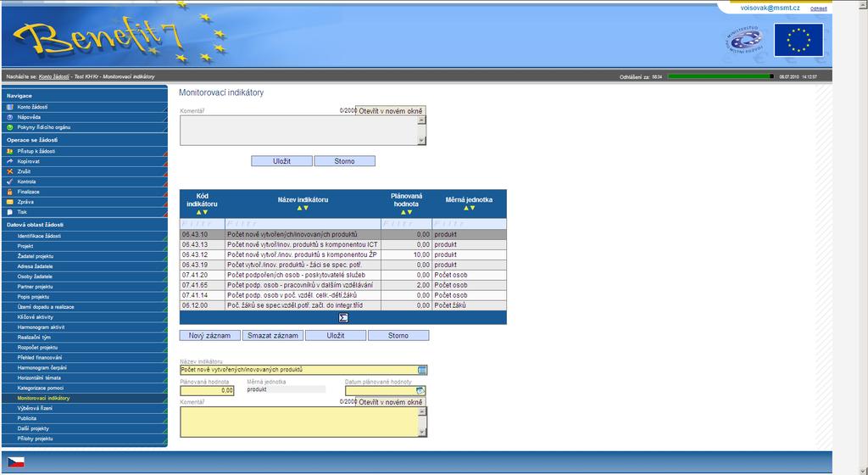Click the Zpráva envelope icon
Image resolution: width=868 pixels, height=475 pixels.
point(9,202)
